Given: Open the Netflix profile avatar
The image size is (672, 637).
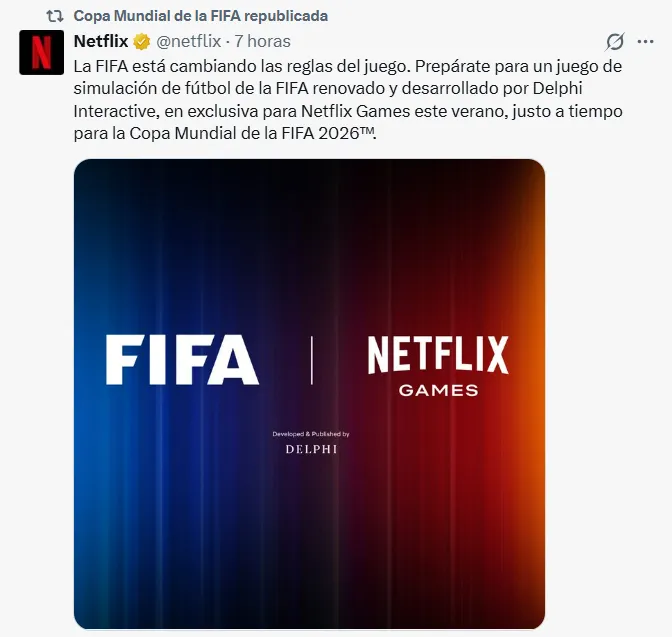Looking at the screenshot, I should coord(42,52).
